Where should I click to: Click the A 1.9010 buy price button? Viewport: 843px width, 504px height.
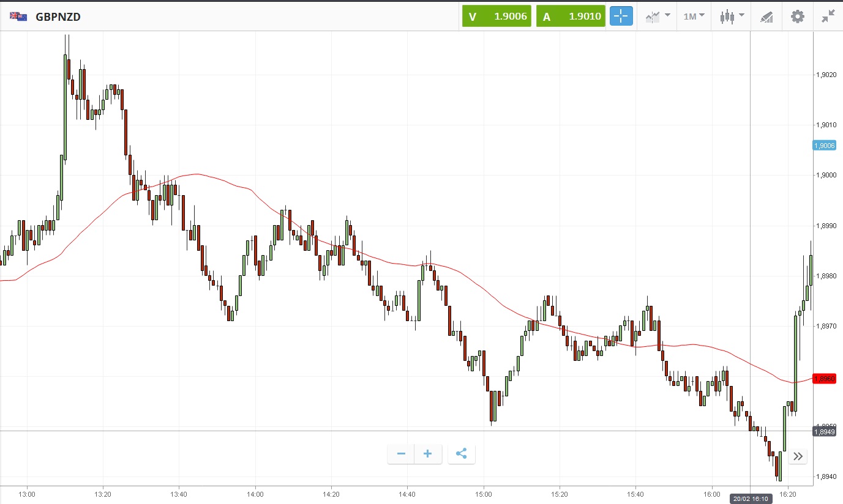(571, 17)
